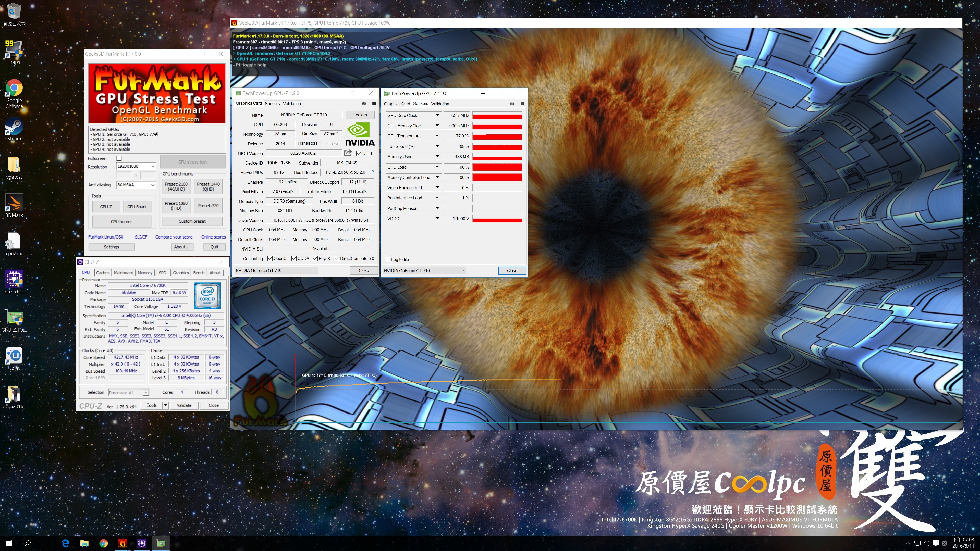This screenshot has width=980, height=551.
Task: Switch to CPU-Z on the taskbar
Action: pyautogui.click(x=142, y=543)
